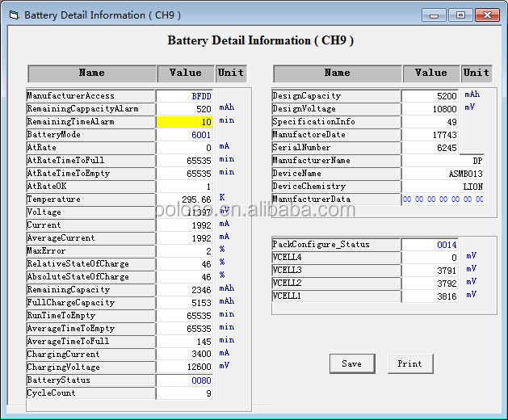Click the CycleCount name label

pyautogui.click(x=90, y=393)
